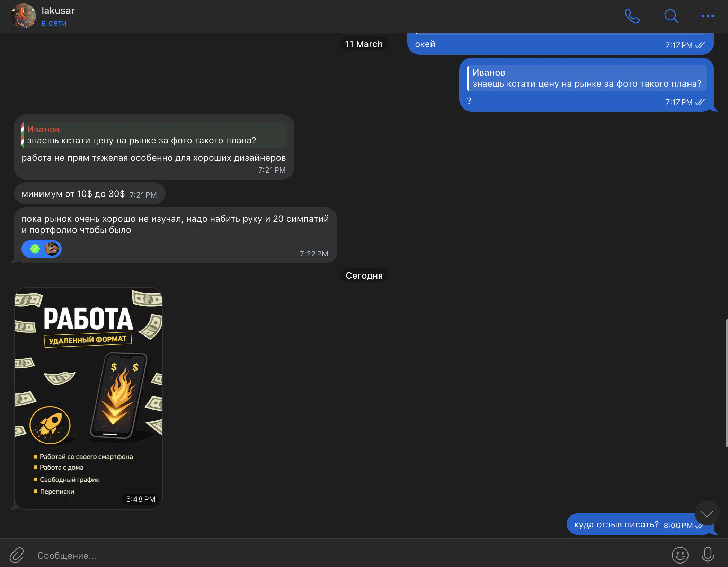Open lakusar contact name in header

58,11
